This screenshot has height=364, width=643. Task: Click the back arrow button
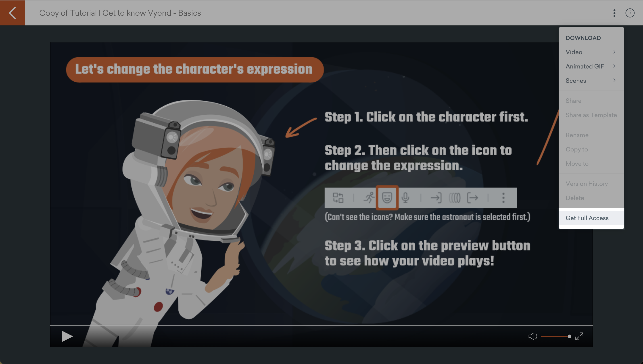tap(13, 13)
